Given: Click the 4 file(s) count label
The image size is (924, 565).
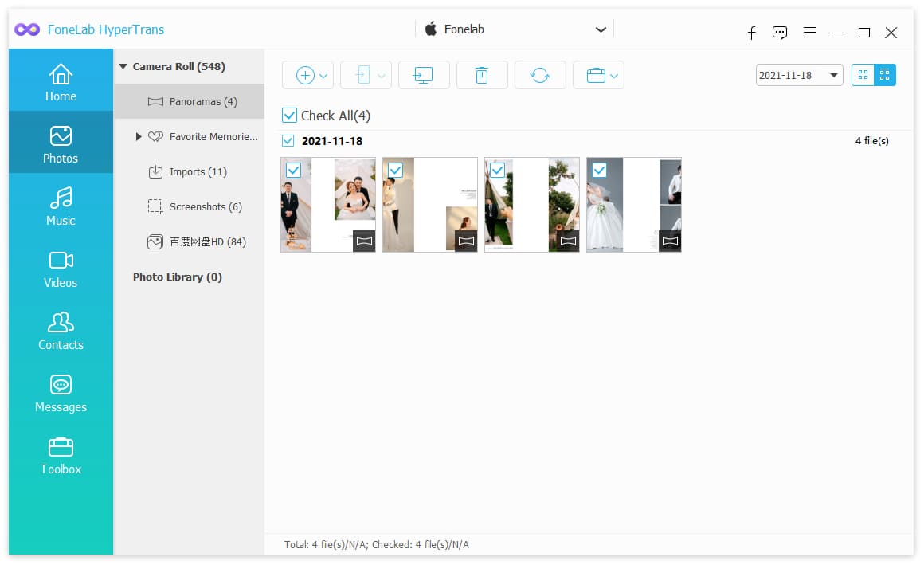Looking at the screenshot, I should tap(872, 140).
